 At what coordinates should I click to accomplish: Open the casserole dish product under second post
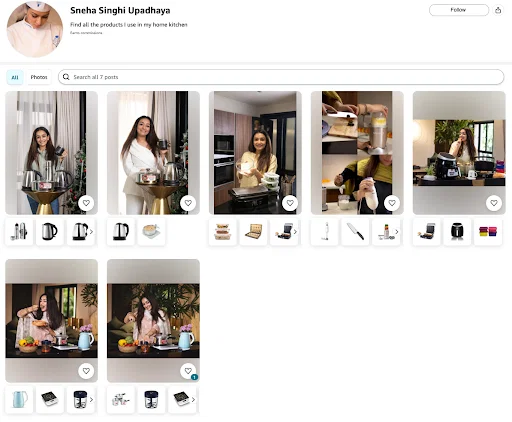tap(151, 231)
